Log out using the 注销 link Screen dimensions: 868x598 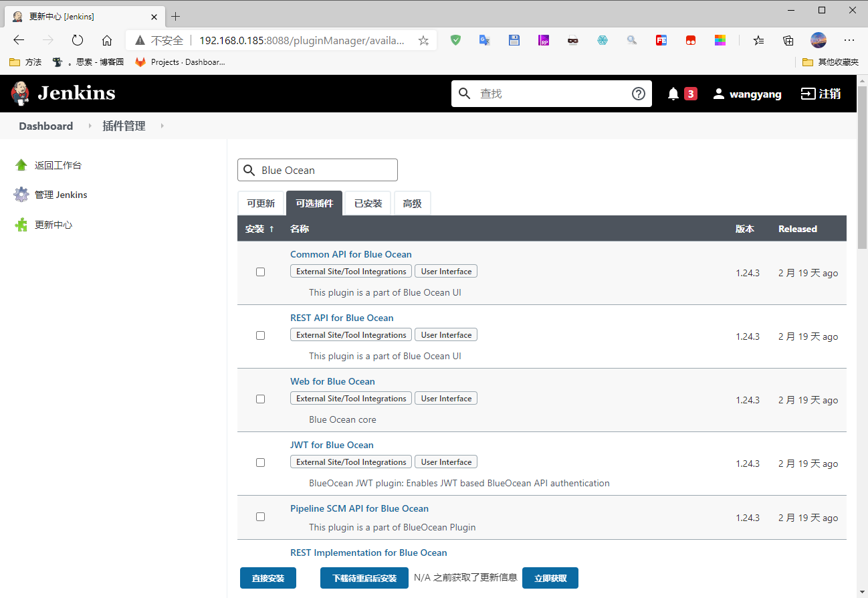(821, 94)
